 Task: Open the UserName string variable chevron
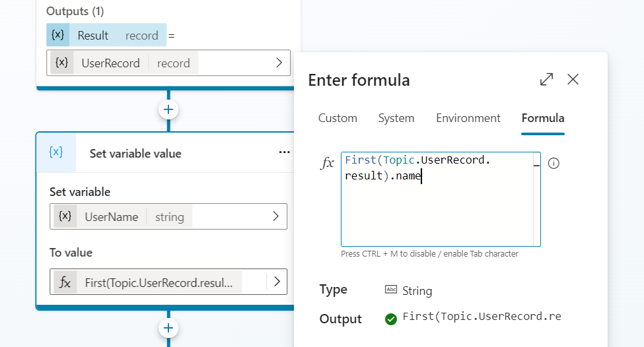click(x=276, y=216)
